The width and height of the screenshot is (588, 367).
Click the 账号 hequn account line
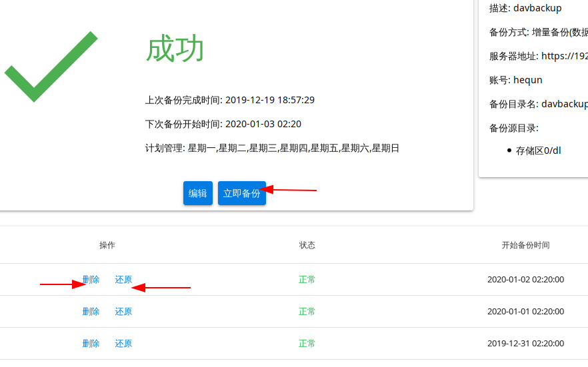(515, 80)
